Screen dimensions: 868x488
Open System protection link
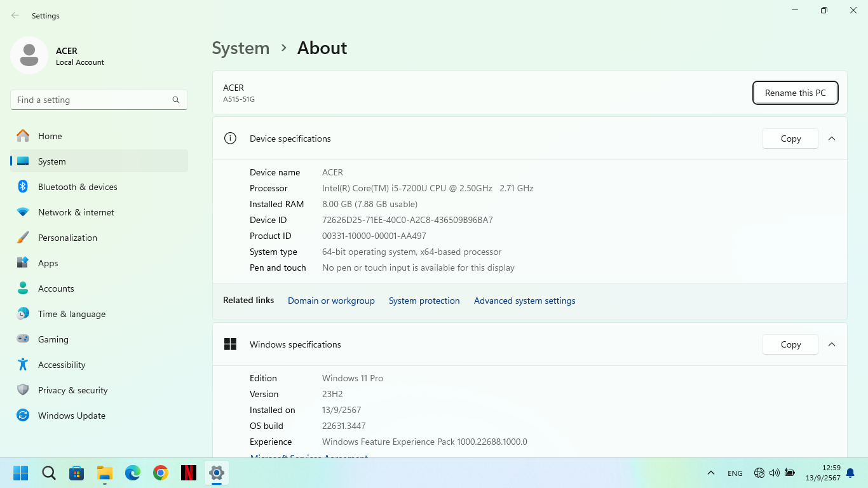424,301
